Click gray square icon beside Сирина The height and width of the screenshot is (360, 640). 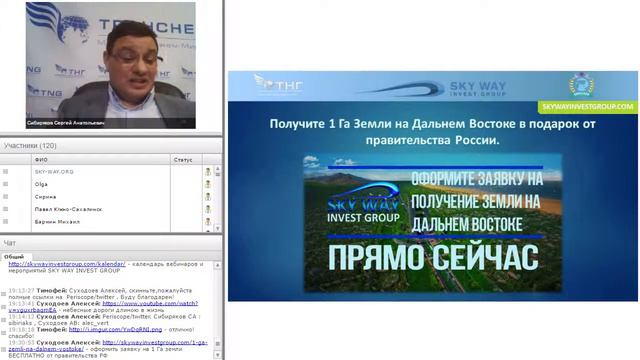pyautogui.click(x=5, y=197)
